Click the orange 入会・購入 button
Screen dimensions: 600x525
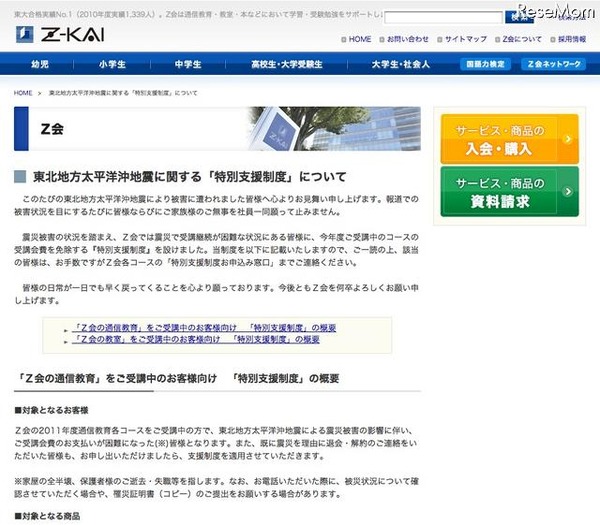pos(510,139)
